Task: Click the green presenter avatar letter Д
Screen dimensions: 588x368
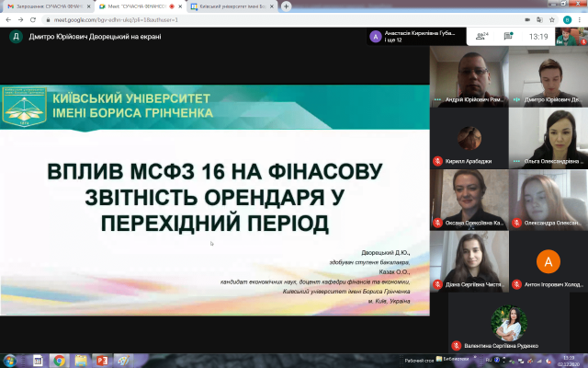Action: 16,37
